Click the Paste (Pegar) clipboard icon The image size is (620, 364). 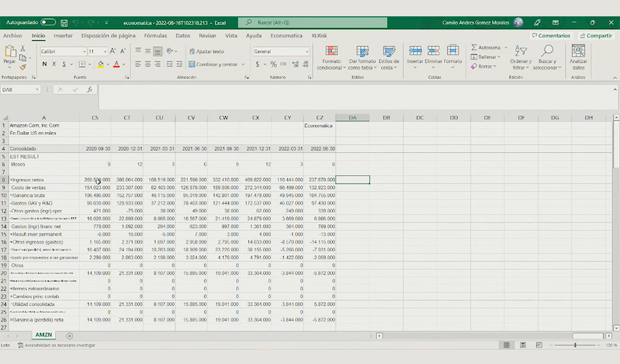click(9, 51)
